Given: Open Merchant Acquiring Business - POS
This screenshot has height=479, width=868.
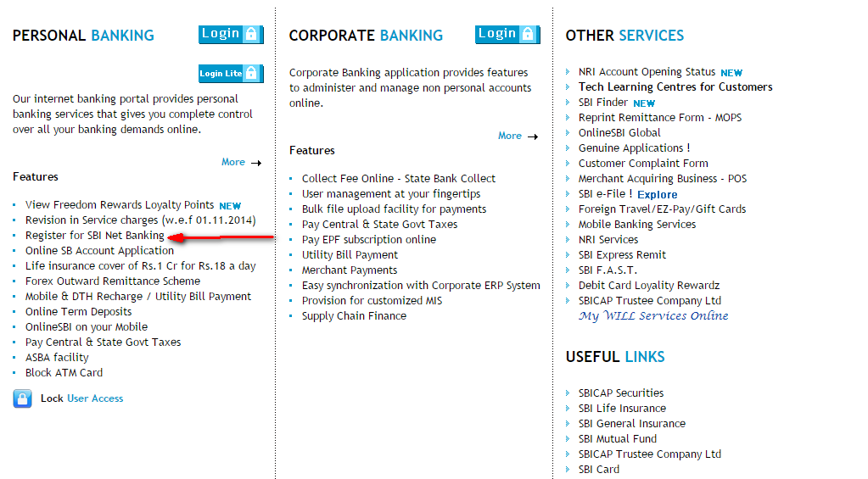Looking at the screenshot, I should click(663, 179).
